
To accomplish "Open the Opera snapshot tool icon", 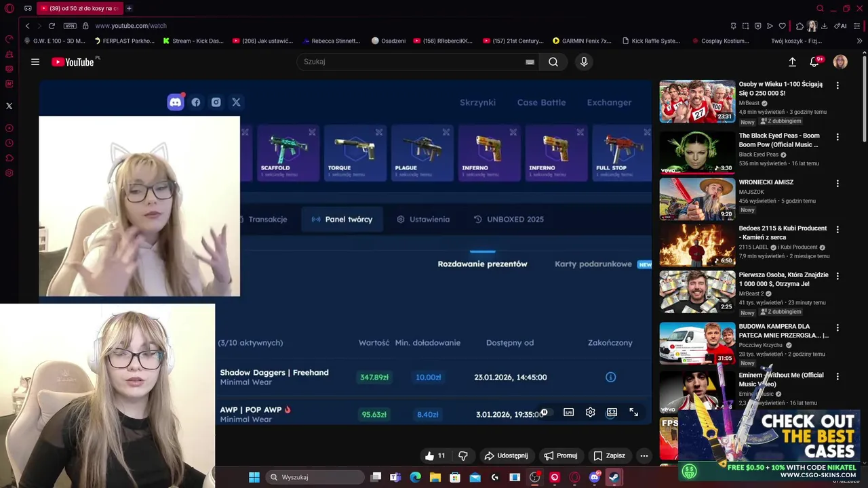I will [745, 26].
